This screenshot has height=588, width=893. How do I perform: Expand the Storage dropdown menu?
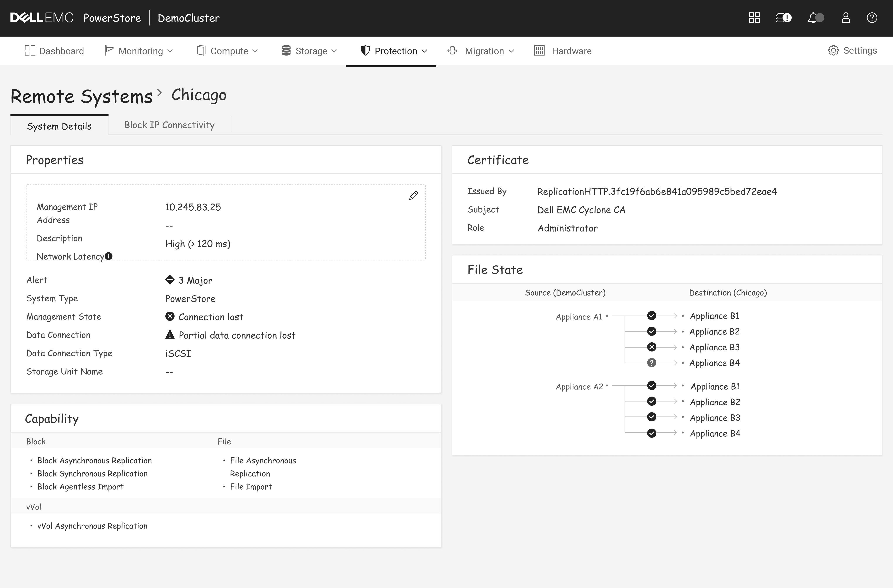tap(310, 51)
